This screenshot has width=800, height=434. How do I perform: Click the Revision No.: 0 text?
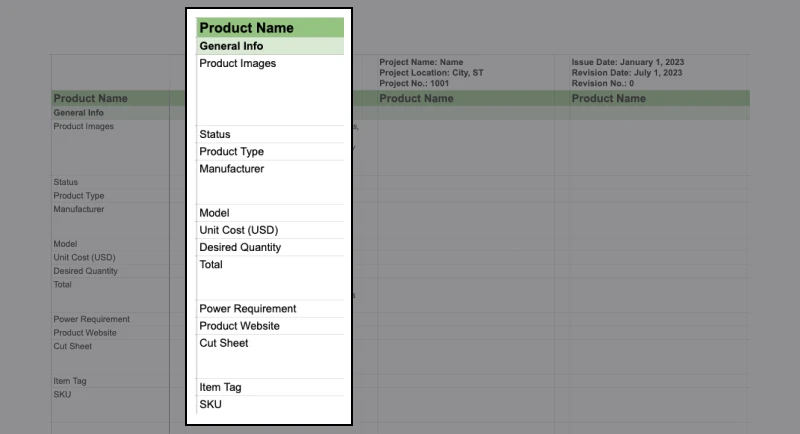(603, 84)
